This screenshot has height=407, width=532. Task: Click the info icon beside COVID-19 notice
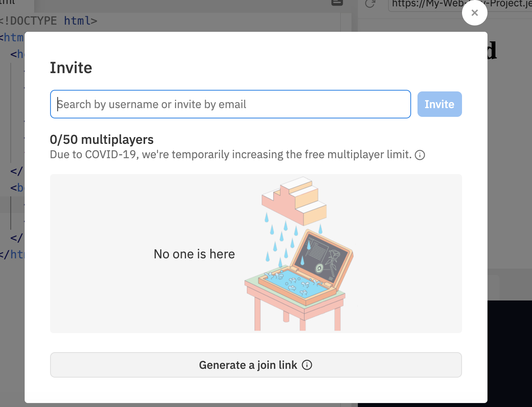pyautogui.click(x=420, y=155)
